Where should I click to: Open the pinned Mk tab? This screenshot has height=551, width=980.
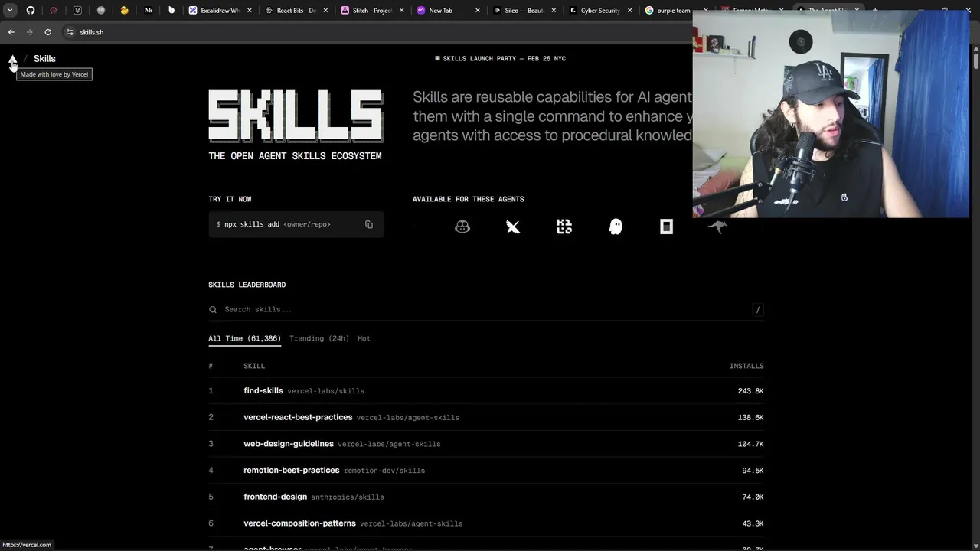point(149,11)
